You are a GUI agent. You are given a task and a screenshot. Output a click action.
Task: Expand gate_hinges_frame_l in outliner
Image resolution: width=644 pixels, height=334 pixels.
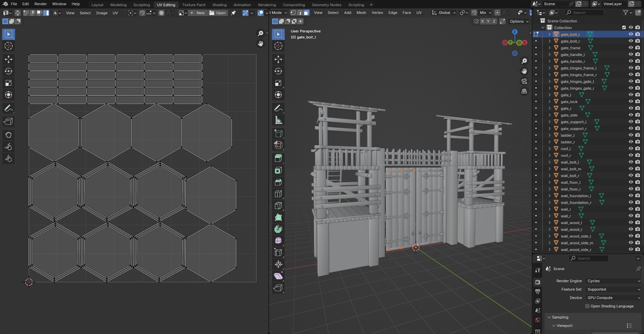point(549,68)
